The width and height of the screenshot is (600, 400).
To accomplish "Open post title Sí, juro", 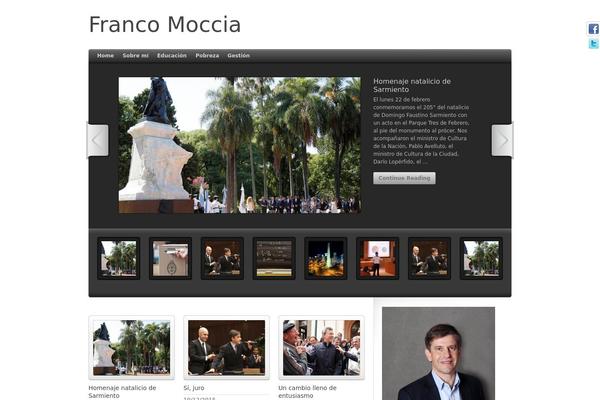I will tap(194, 388).
